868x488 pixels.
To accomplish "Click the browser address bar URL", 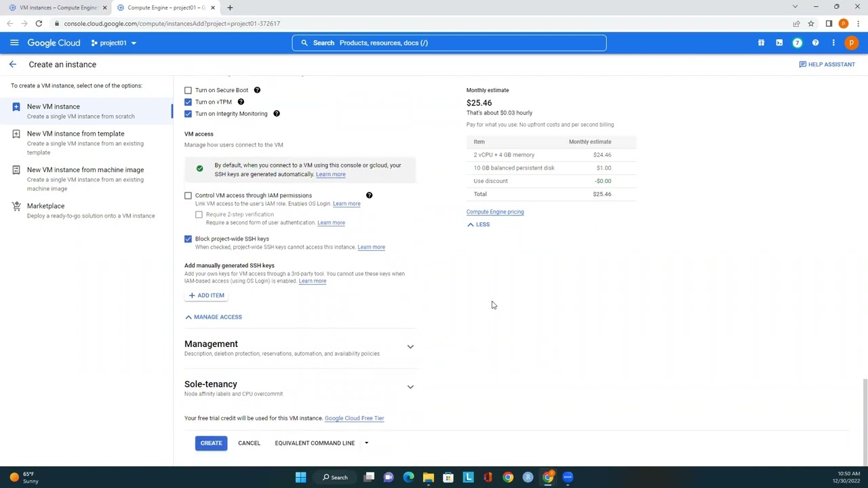I will click(x=172, y=24).
